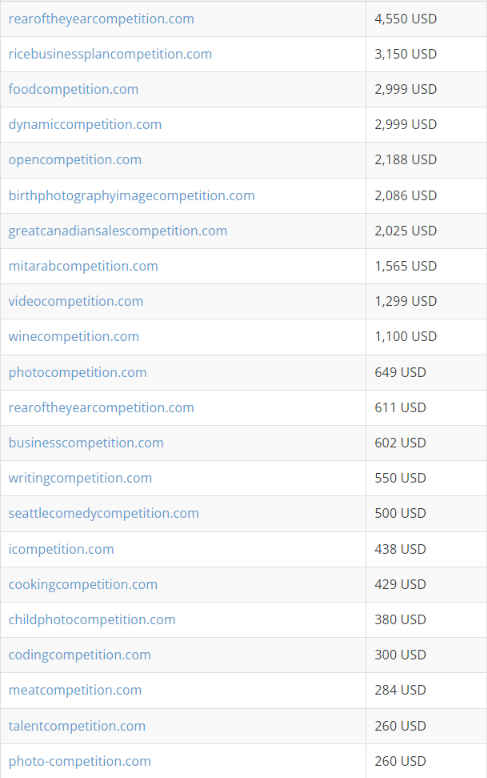Open the mitarabcompetition.com link
The height and width of the screenshot is (778, 487).
(x=83, y=266)
